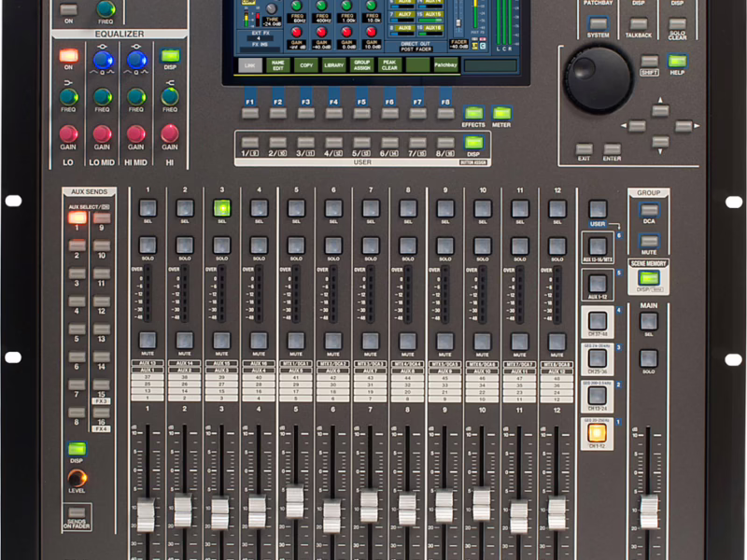Screen dimensions: 747x560
Task: Push the METER button
Action: click(x=501, y=113)
